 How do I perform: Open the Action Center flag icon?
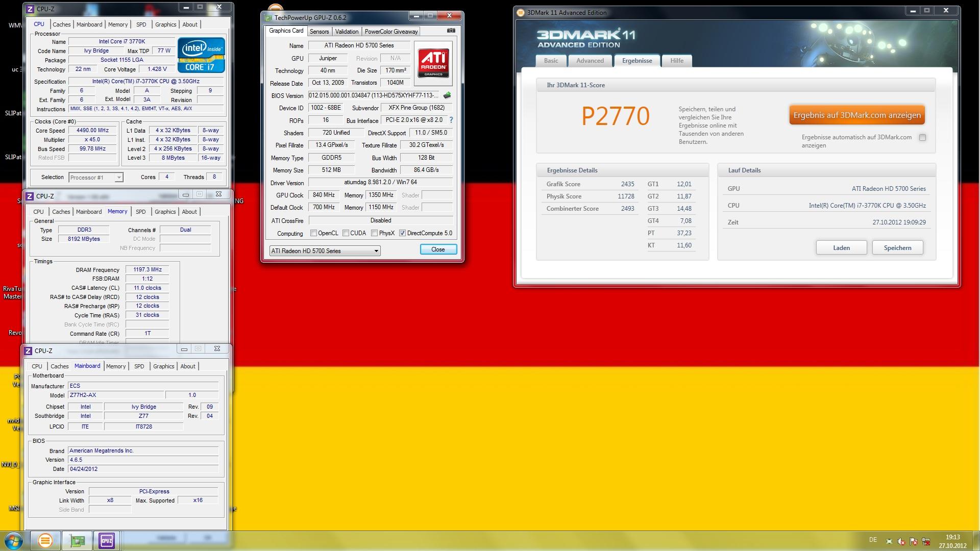[x=914, y=541]
